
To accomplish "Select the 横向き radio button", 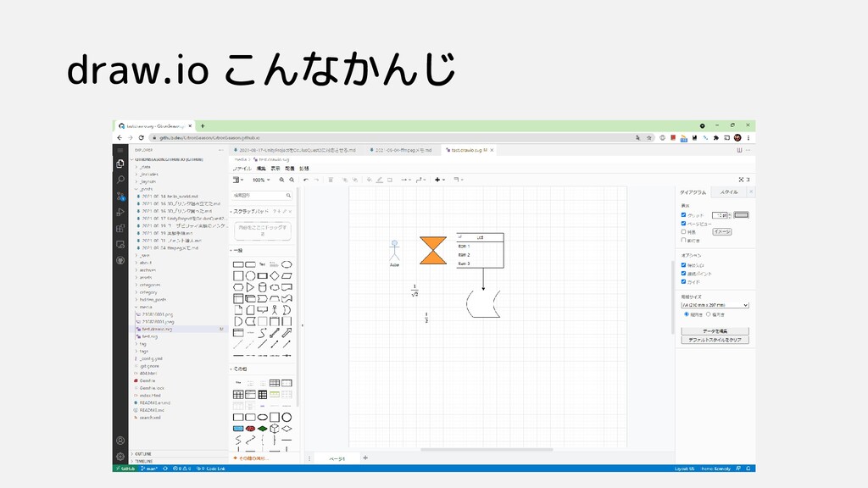I will pyautogui.click(x=708, y=314).
